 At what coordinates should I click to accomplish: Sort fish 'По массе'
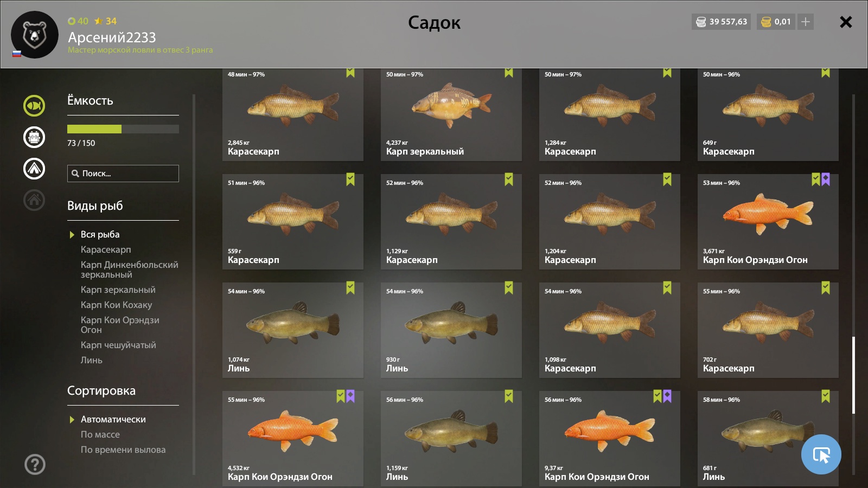(100, 434)
